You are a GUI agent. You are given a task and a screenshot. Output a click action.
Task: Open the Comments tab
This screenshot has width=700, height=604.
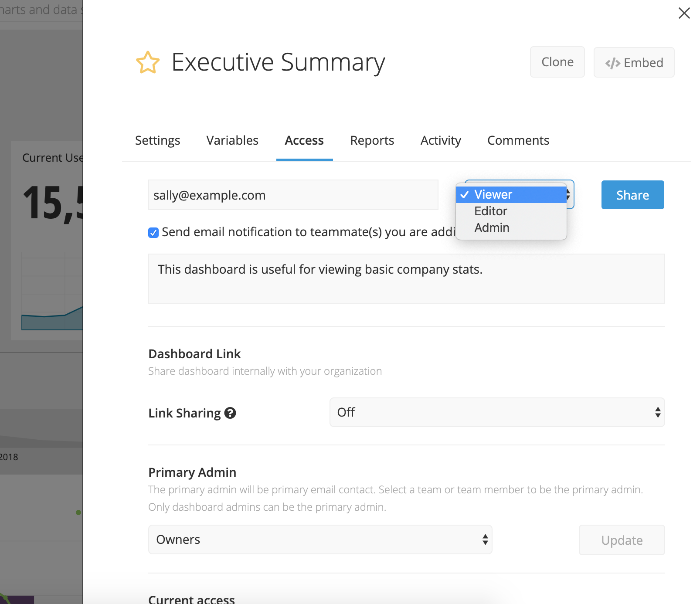[x=518, y=140]
